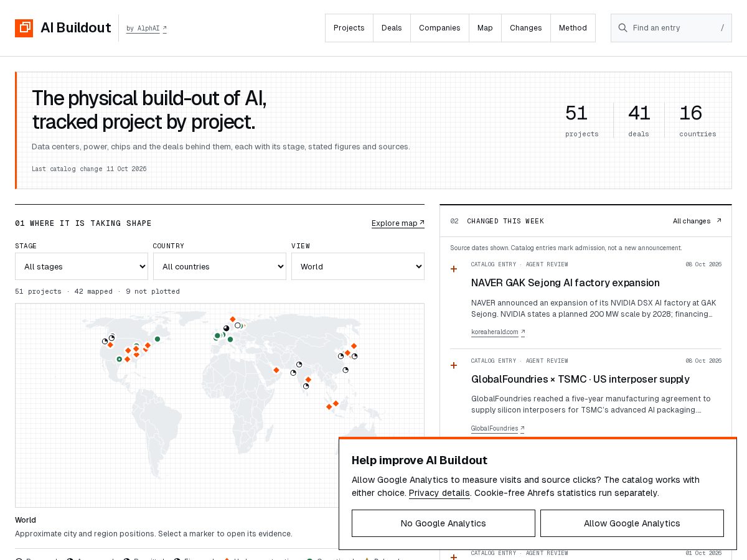Select the solid black marker in Scandinavia
The image size is (747, 560).
click(226, 329)
